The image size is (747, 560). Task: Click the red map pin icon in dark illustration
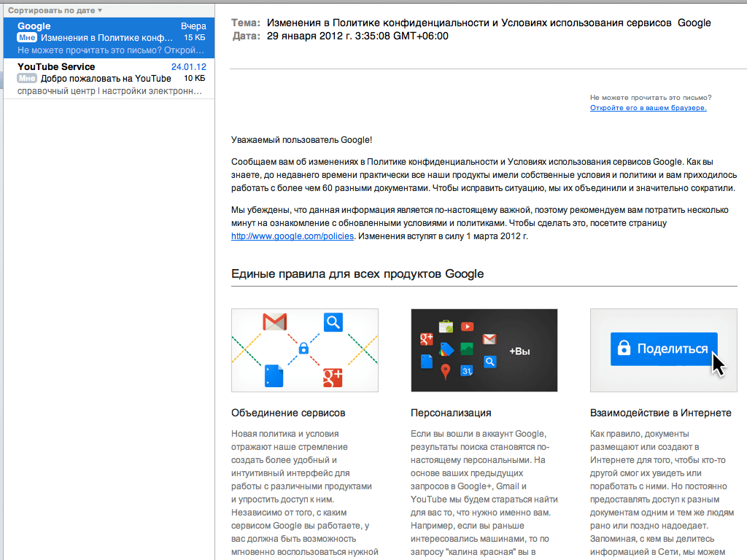click(x=446, y=371)
